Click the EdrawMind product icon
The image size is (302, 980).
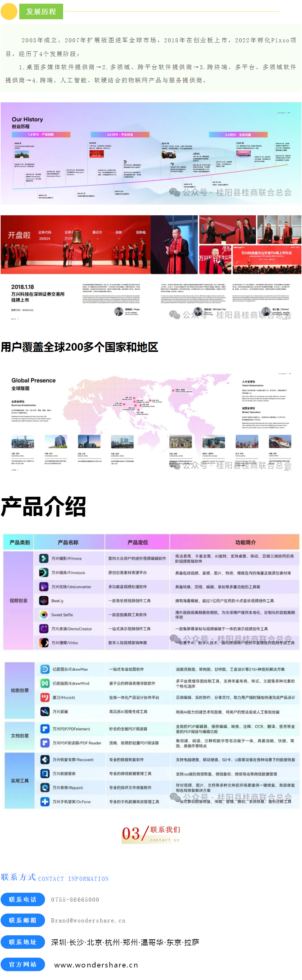coord(45,683)
